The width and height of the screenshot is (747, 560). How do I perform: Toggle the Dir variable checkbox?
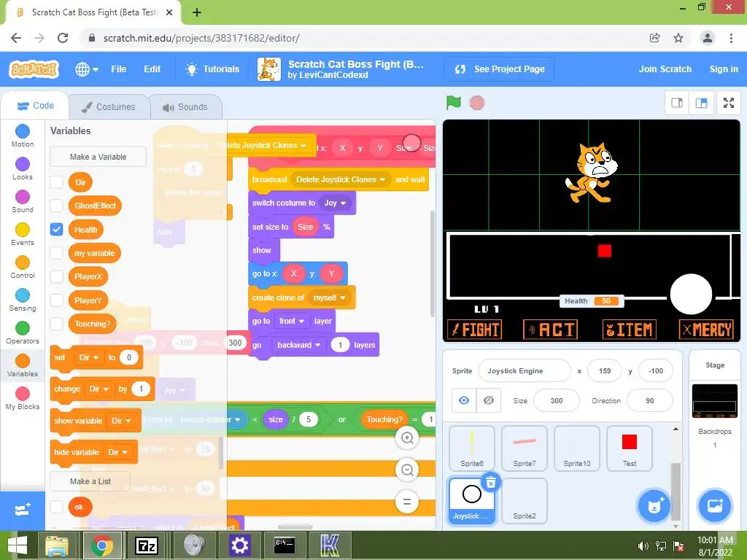coord(57,182)
